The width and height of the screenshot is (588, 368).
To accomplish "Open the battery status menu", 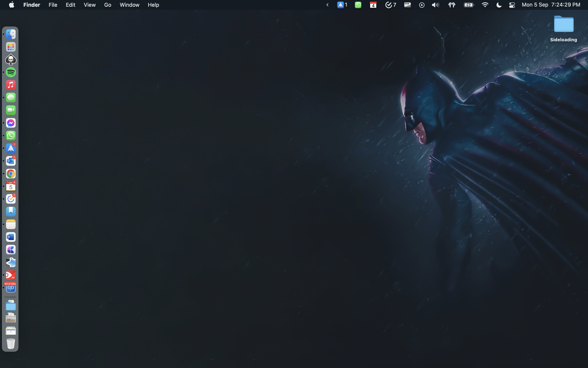I will click(469, 5).
